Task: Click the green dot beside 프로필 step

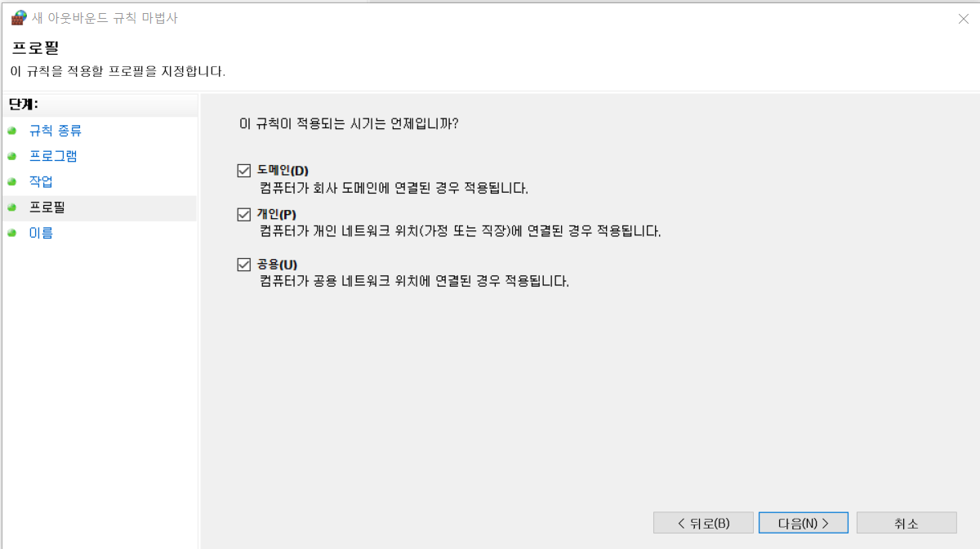Action: (x=11, y=208)
